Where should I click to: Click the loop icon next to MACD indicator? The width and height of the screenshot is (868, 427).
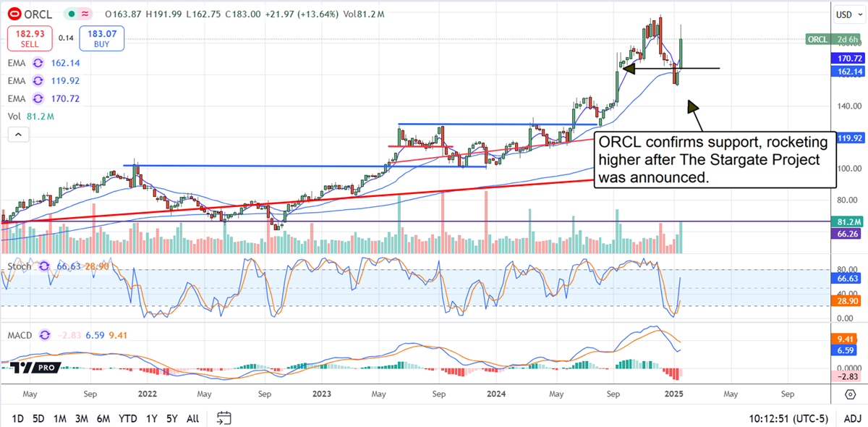tap(43, 335)
